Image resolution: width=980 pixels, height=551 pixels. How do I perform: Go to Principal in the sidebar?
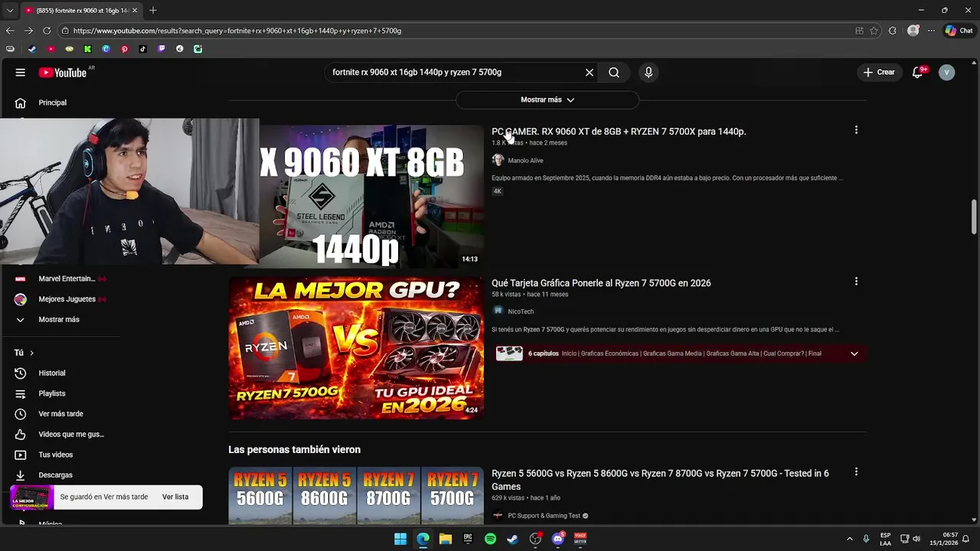pyautogui.click(x=52, y=103)
